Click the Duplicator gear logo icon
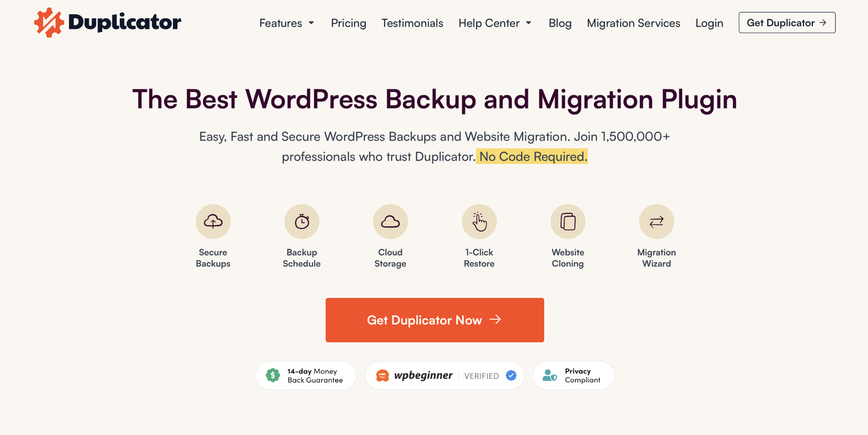 pyautogui.click(x=49, y=22)
